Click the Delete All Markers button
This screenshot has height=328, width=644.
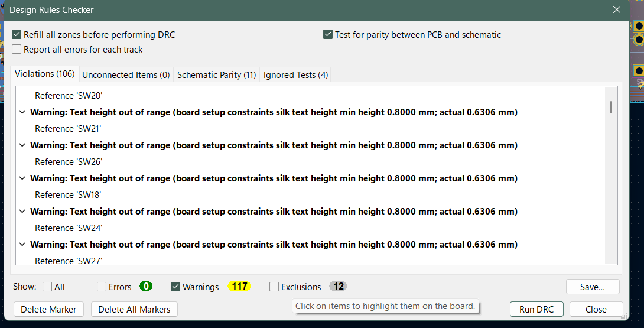coord(134,310)
